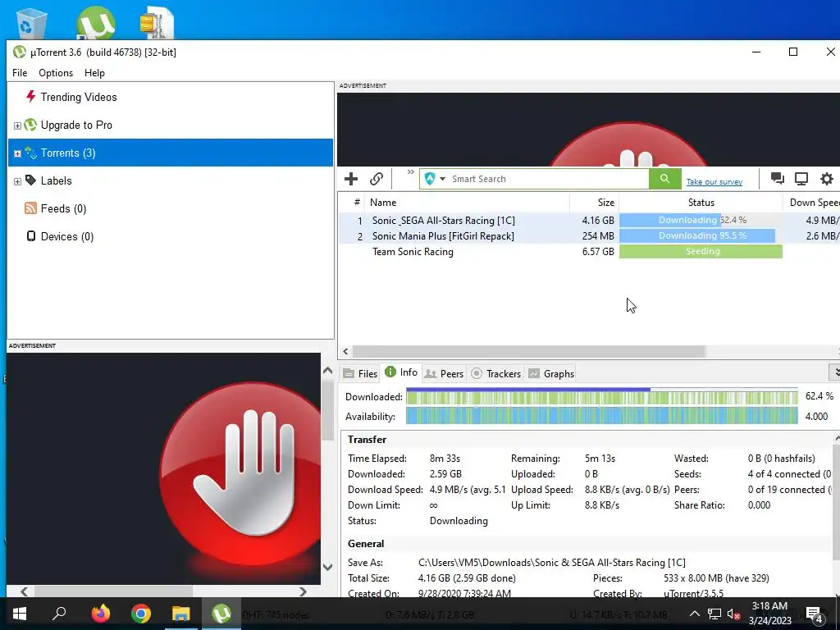This screenshot has width=840, height=630.
Task: Click the Seeding status bar
Action: click(701, 251)
